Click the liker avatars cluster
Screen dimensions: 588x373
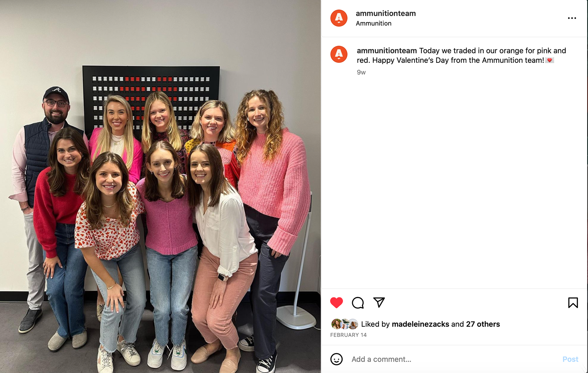345,324
